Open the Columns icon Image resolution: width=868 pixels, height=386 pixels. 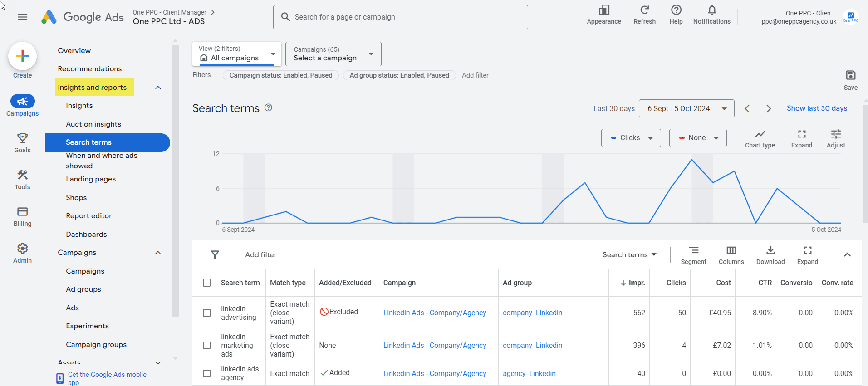[x=731, y=250]
